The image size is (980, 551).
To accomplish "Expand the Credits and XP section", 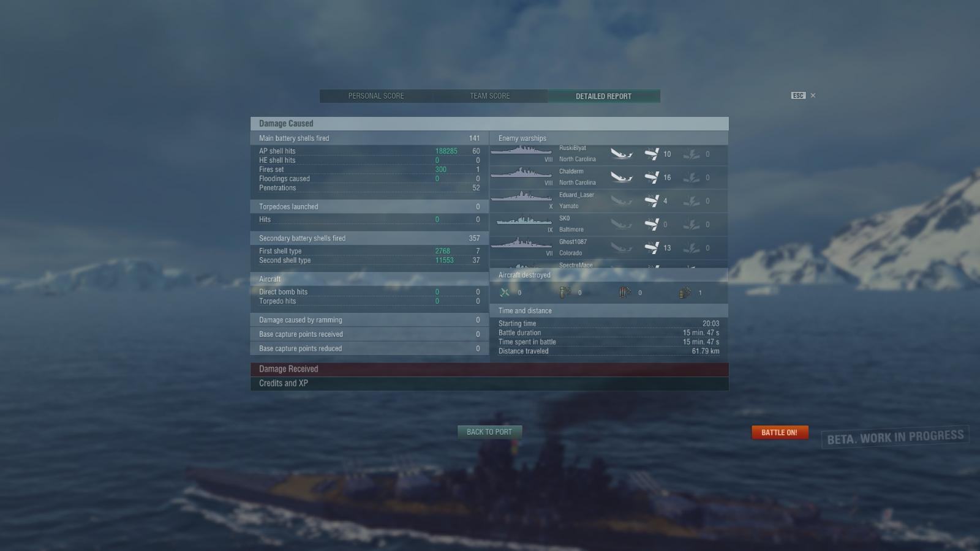I will pyautogui.click(x=489, y=383).
